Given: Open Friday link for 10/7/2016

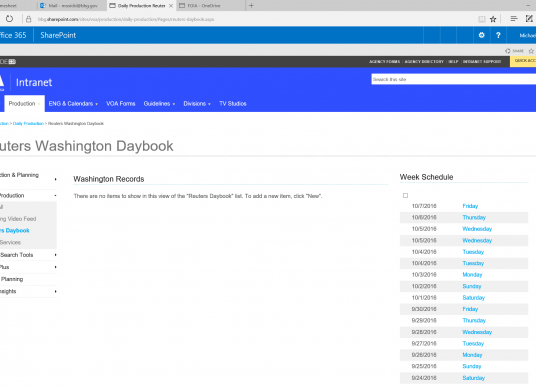Looking at the screenshot, I should 470,206.
